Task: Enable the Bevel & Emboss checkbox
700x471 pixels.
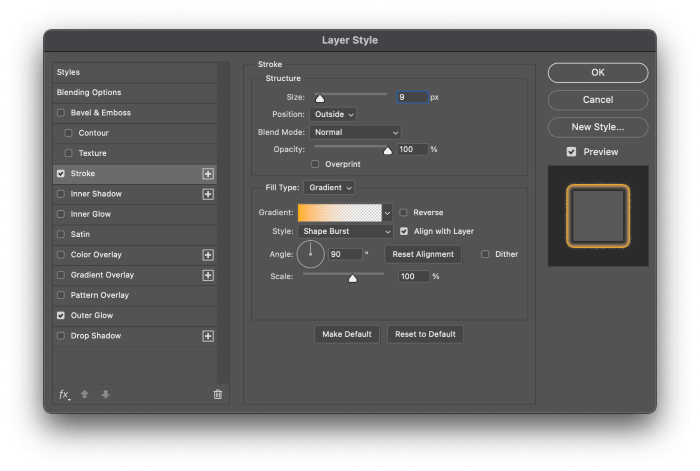Action: point(61,113)
